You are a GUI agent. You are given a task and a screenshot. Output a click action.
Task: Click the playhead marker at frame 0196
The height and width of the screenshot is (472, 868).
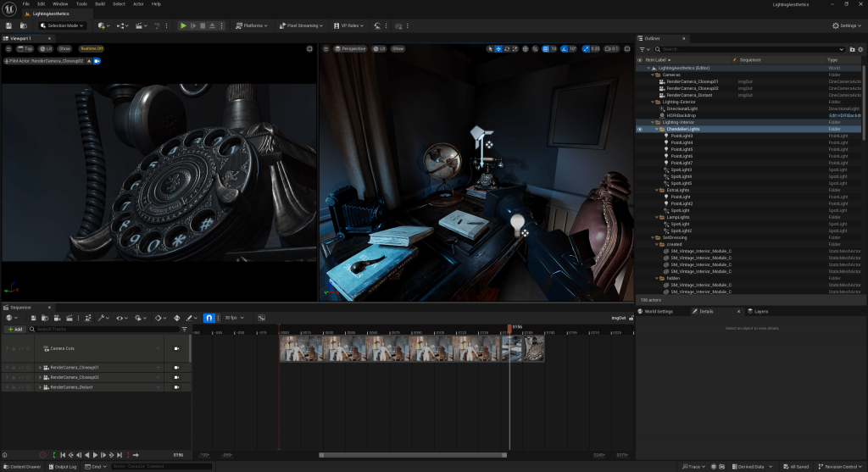click(x=509, y=326)
